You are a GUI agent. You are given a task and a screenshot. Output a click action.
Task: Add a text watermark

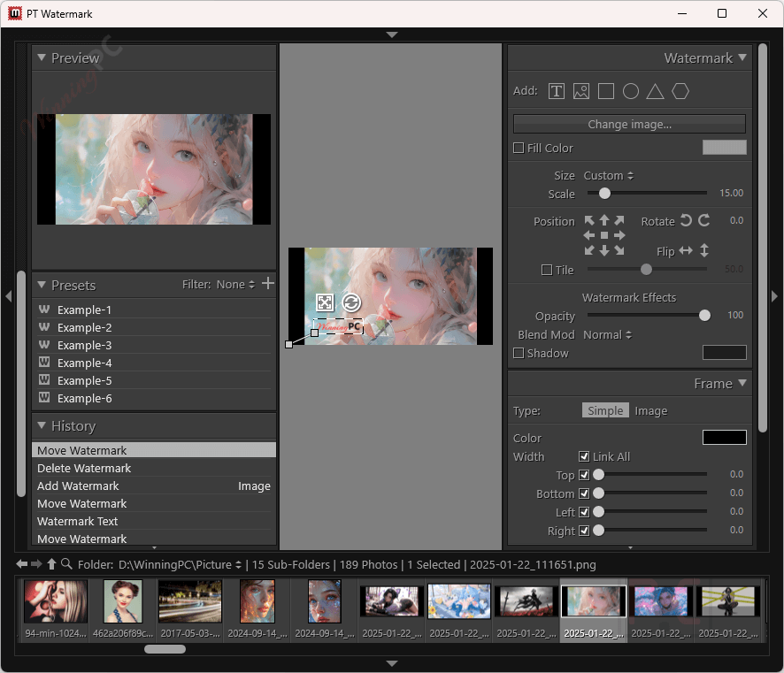[556, 91]
